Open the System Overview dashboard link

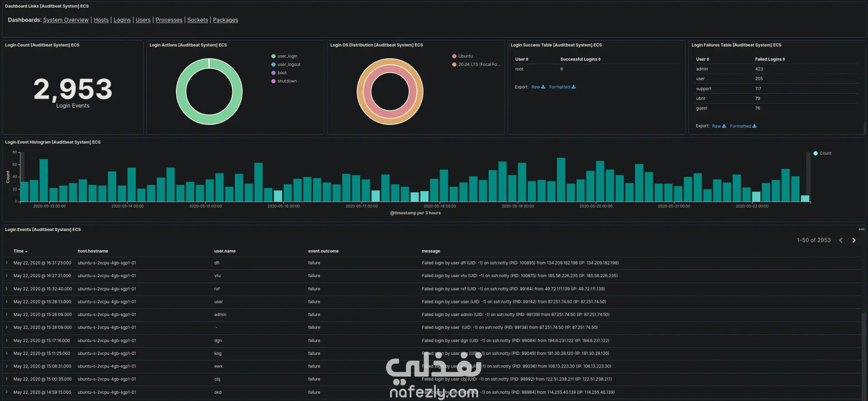coord(66,20)
